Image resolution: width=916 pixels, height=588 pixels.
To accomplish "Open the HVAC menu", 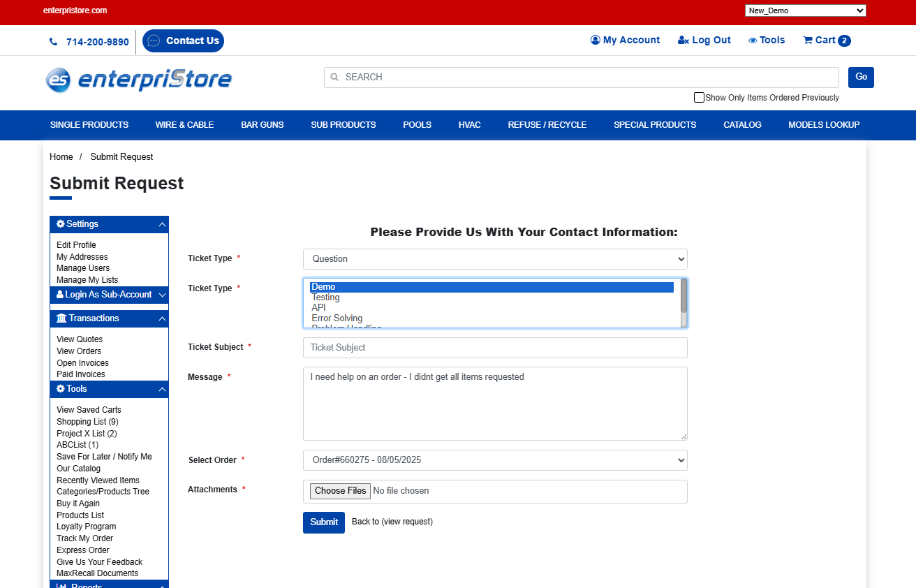I will 470,125.
